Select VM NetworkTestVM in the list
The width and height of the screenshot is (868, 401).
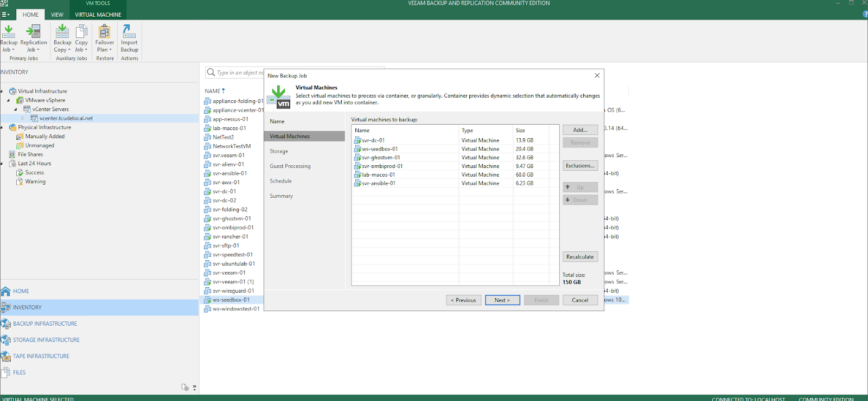[x=232, y=146]
